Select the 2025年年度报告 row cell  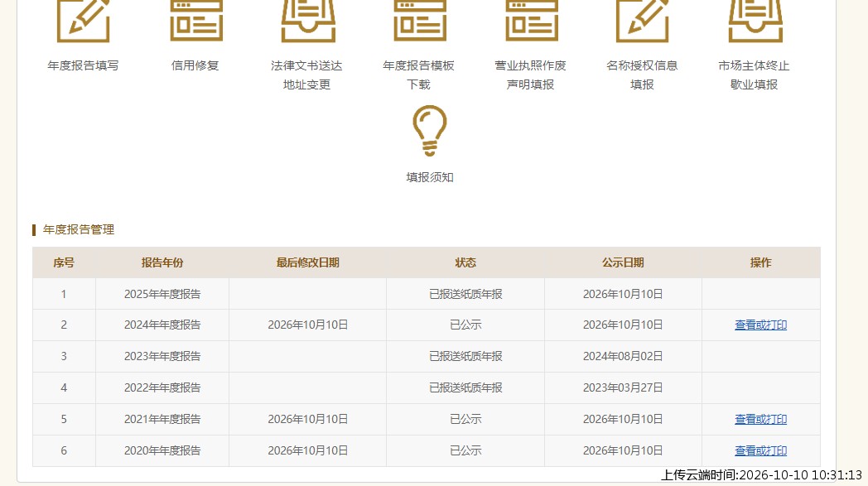pos(162,294)
